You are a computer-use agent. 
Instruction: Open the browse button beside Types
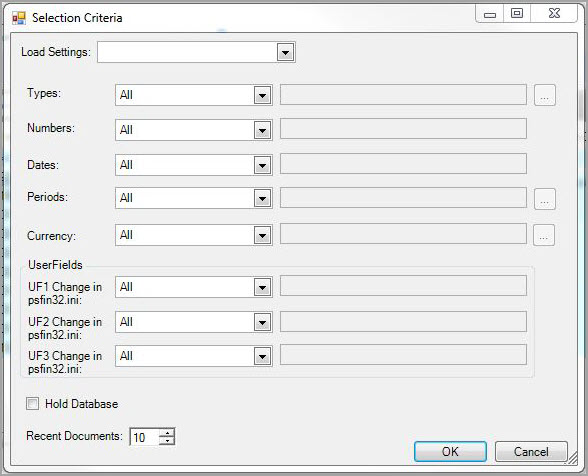(544, 95)
